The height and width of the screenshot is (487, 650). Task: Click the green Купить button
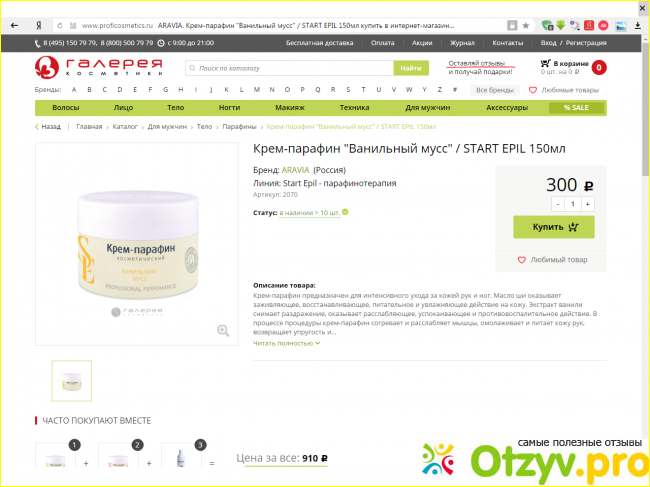[554, 227]
